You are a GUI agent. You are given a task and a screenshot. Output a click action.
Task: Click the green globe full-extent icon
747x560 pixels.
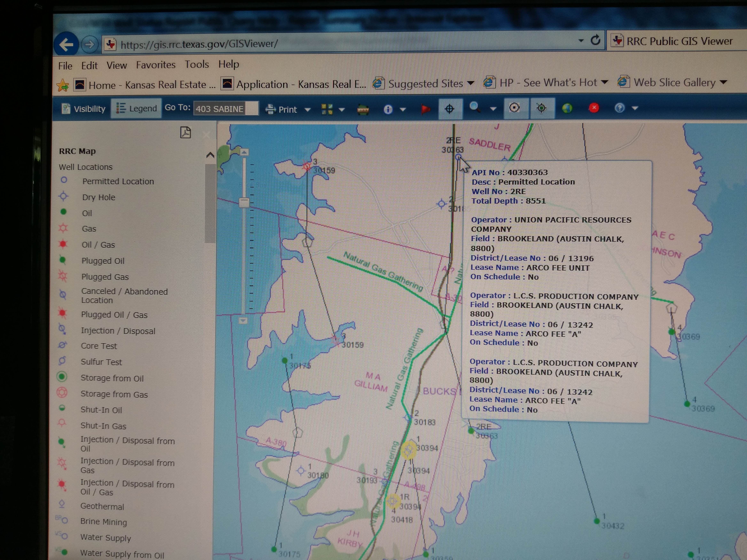point(567,108)
